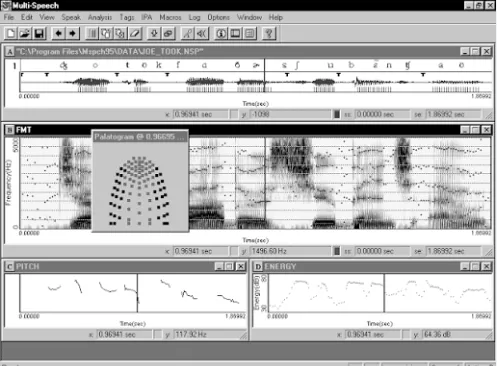Click IPA symbol k in transcription row
This screenshot has width=497, height=366.
coord(159,65)
